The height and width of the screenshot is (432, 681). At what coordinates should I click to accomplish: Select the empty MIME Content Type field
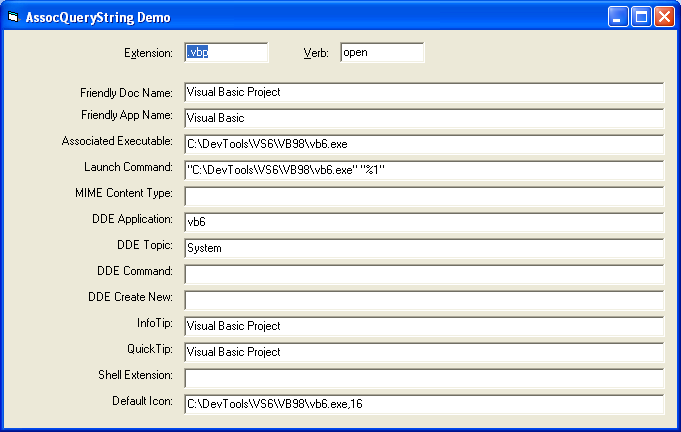click(424, 196)
